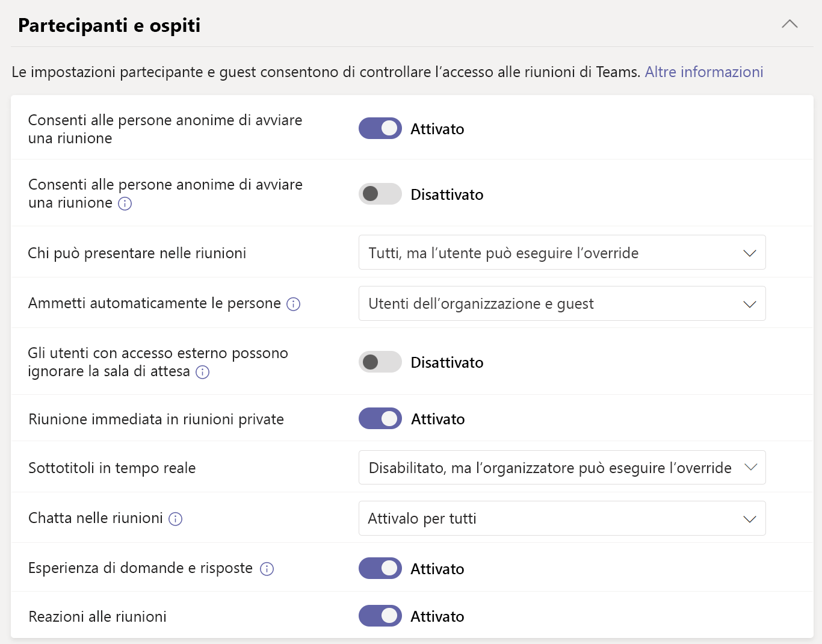The image size is (822, 644).
Task: Enable external access users bypass lobby toggle
Action: (x=380, y=362)
